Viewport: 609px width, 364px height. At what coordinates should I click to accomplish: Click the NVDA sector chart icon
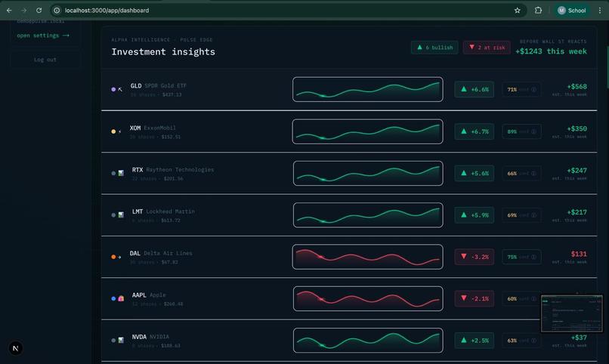[x=121, y=341]
